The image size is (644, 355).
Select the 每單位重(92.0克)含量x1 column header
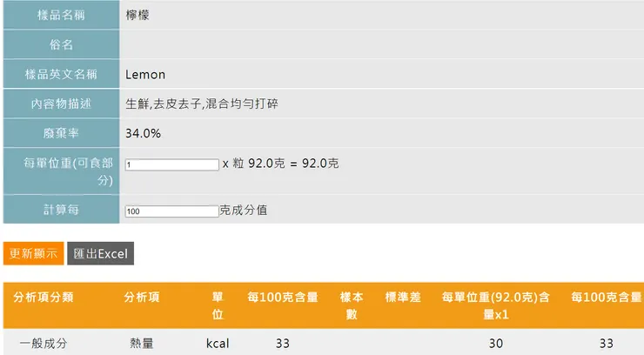click(x=495, y=305)
